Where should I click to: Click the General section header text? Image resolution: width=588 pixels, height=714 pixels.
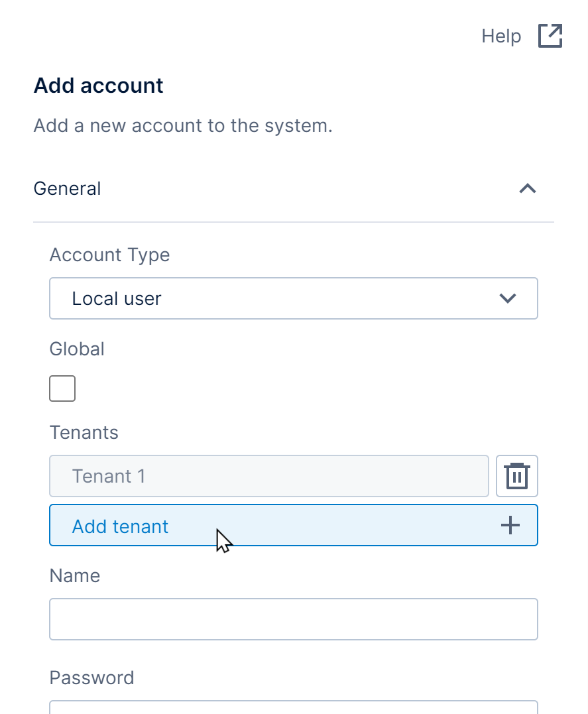[67, 189]
